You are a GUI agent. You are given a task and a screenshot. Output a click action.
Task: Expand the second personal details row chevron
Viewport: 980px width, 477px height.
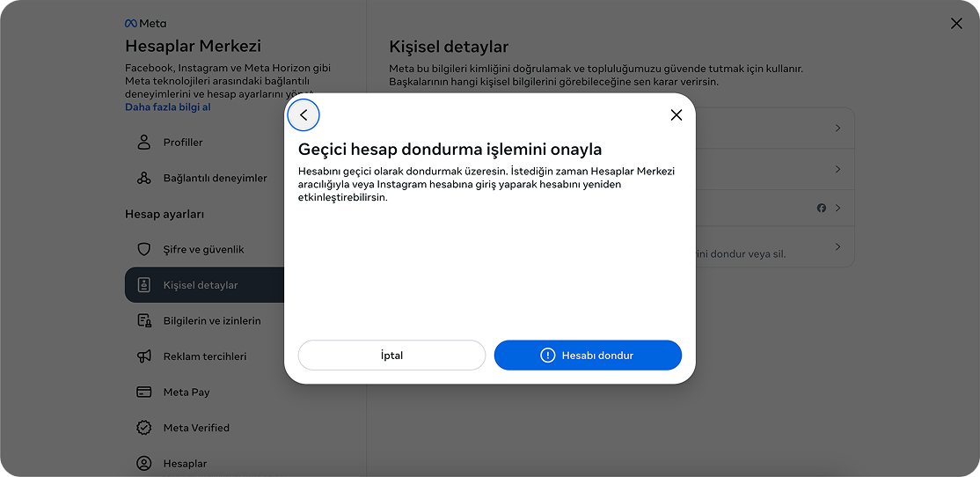click(838, 169)
